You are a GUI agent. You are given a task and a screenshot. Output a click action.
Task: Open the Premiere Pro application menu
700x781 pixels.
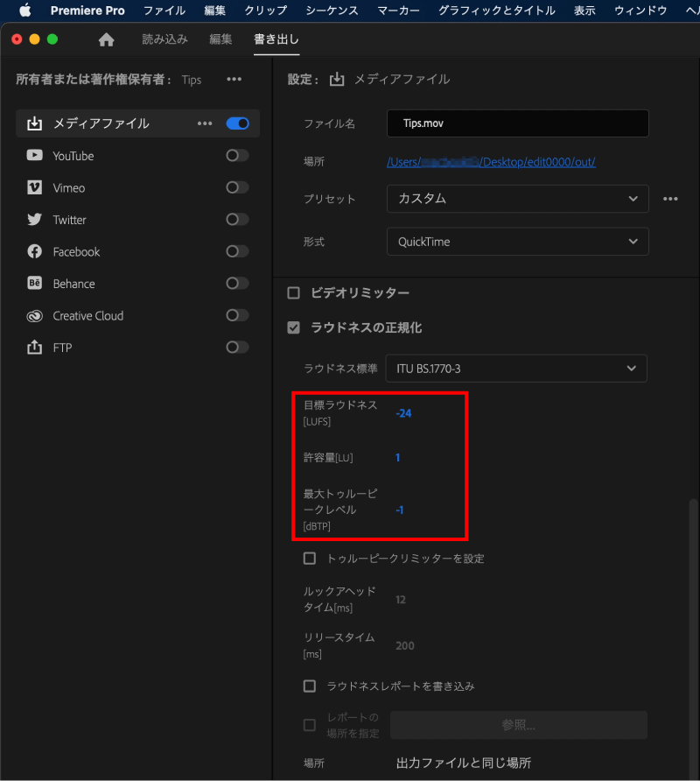(87, 11)
